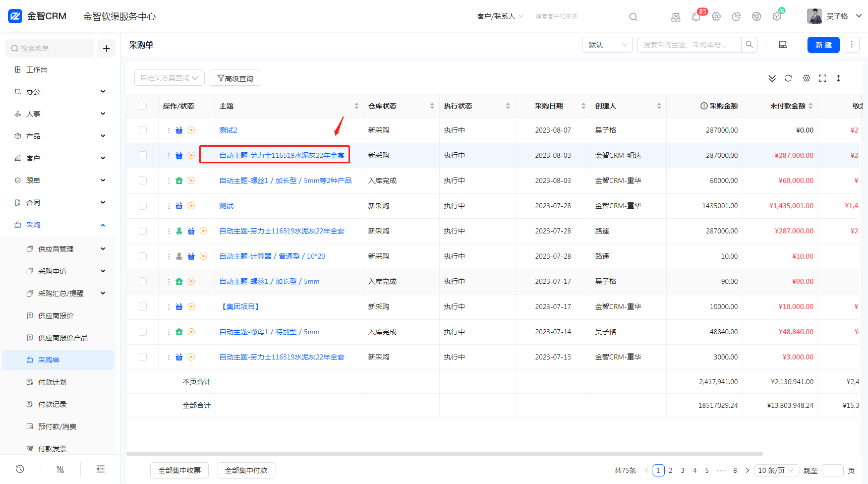Click the jump-to-page input field
The image size is (868, 484).
pyautogui.click(x=833, y=470)
